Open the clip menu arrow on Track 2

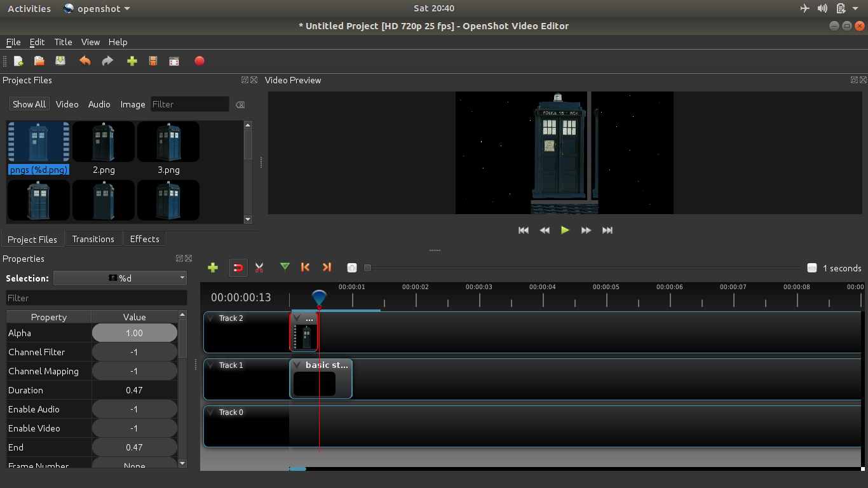click(297, 318)
